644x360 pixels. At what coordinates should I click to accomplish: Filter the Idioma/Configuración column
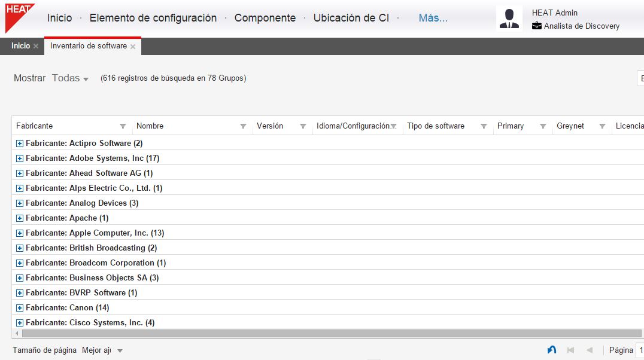click(x=393, y=126)
